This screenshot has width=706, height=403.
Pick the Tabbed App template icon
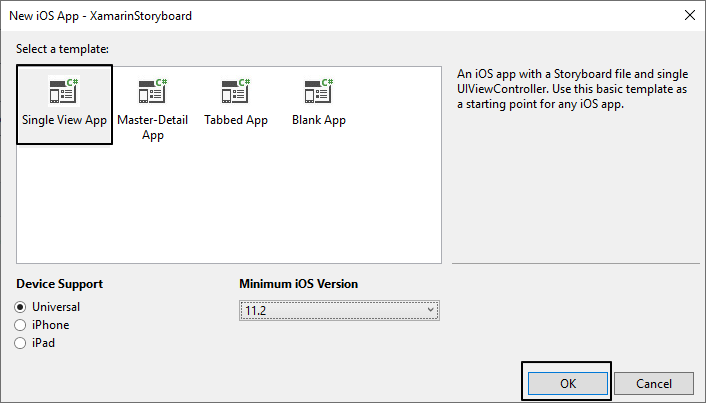[x=235, y=91]
